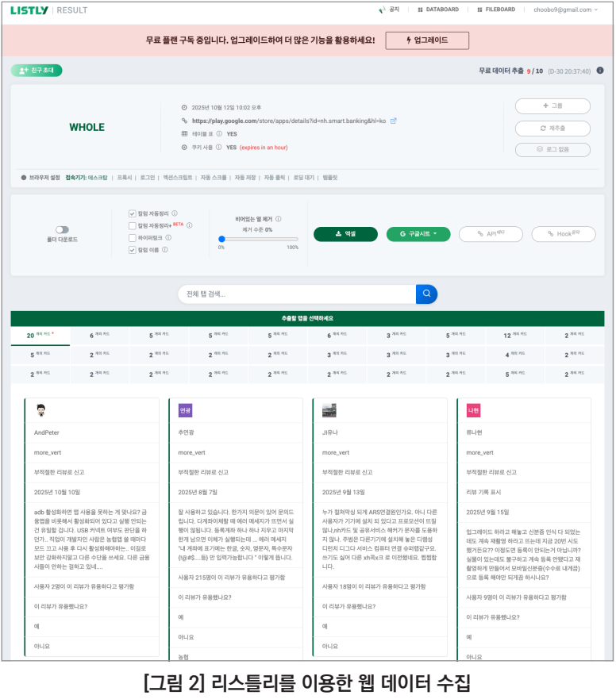
Task: Uncheck the 칼럼 자동정리 checkbox
Action: (x=132, y=213)
